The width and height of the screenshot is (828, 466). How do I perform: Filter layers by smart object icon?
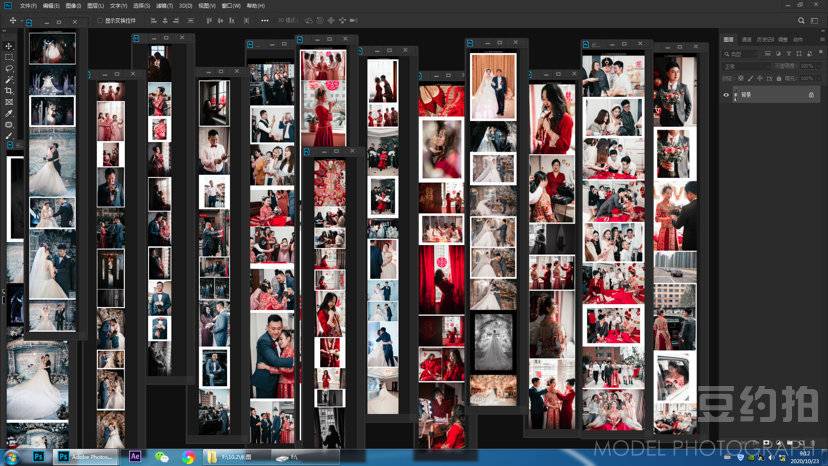click(810, 53)
